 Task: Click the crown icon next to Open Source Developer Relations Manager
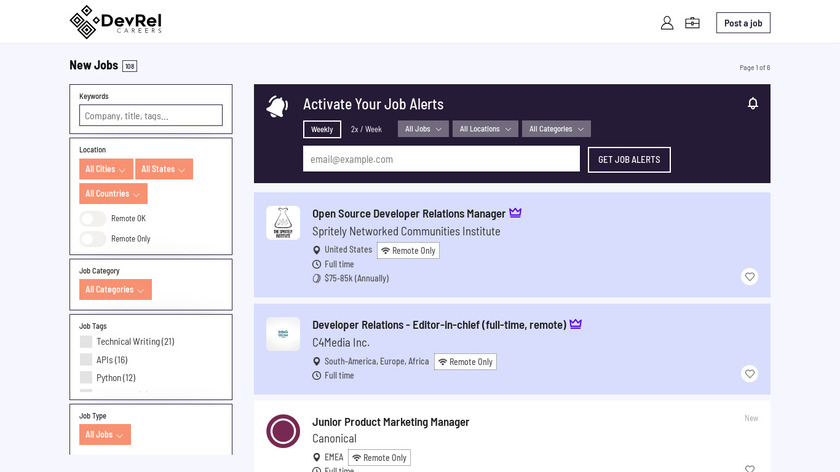click(515, 213)
